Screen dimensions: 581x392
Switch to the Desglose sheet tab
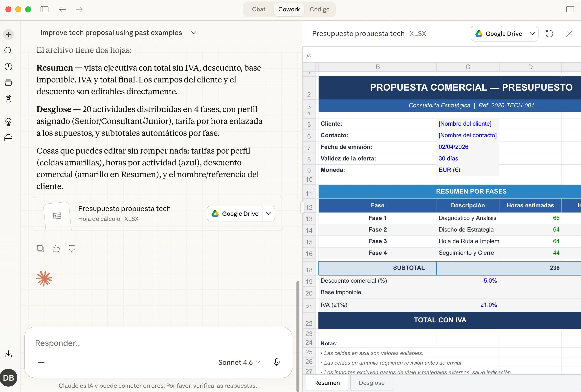click(372, 383)
